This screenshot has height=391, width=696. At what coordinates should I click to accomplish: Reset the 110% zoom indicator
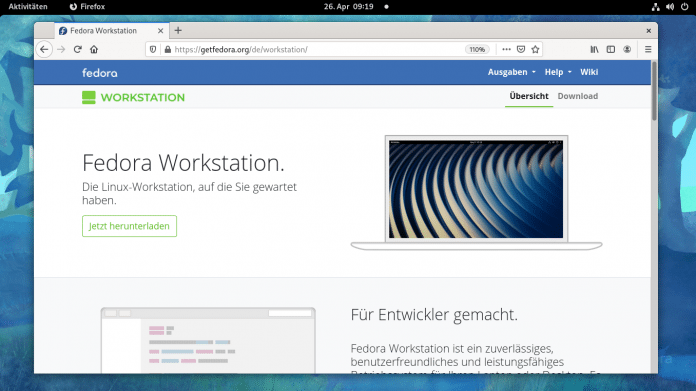coord(477,49)
